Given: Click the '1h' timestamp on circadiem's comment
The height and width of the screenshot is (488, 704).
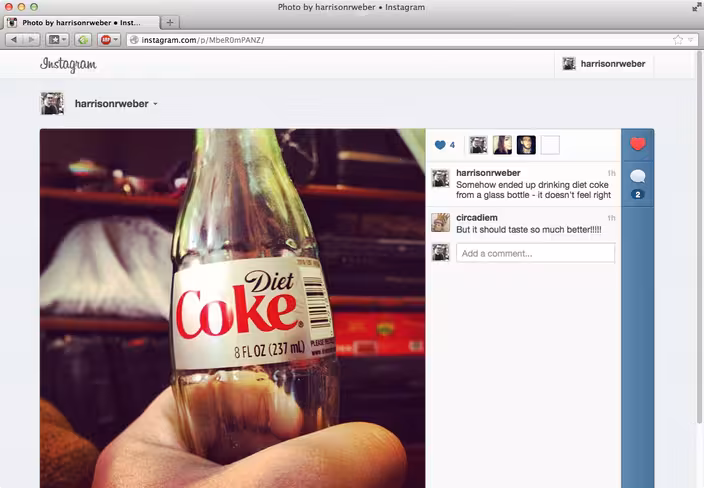Looking at the screenshot, I should tap(612, 218).
